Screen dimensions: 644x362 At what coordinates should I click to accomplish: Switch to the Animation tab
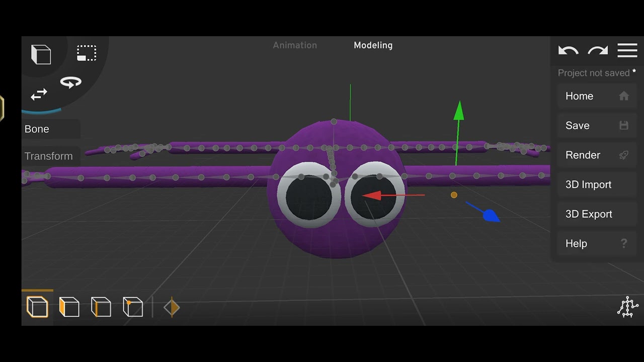(295, 45)
